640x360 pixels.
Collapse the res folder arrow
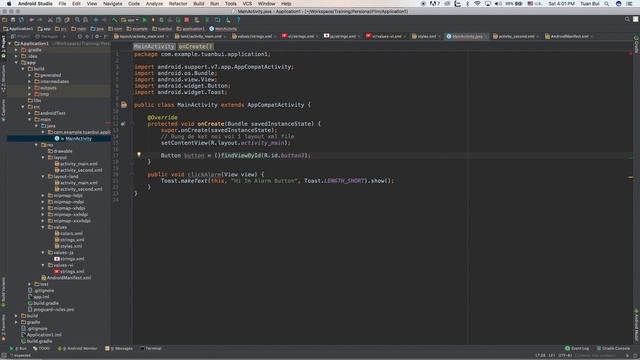(x=36, y=145)
